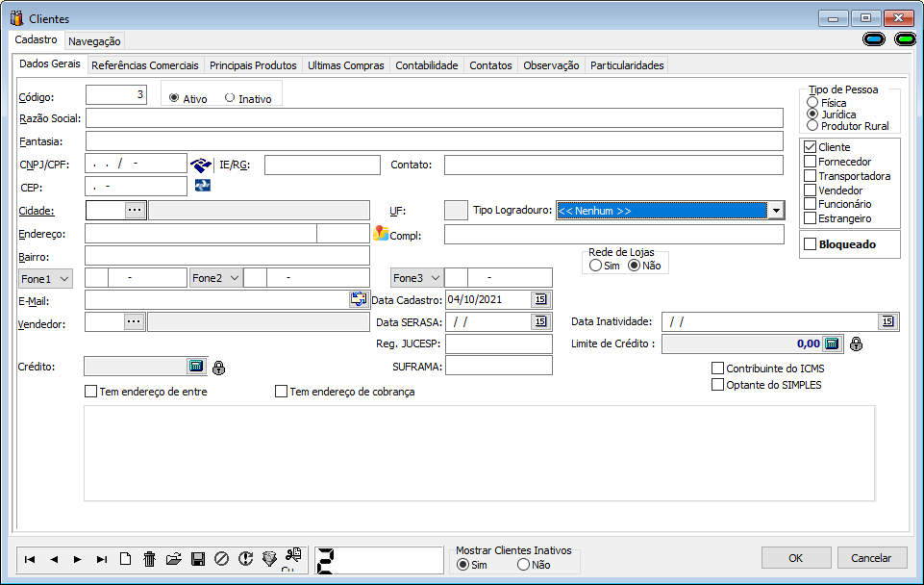The width and height of the screenshot is (924, 585).
Task: Open calculator for Limite de Crédito
Action: [x=832, y=343]
